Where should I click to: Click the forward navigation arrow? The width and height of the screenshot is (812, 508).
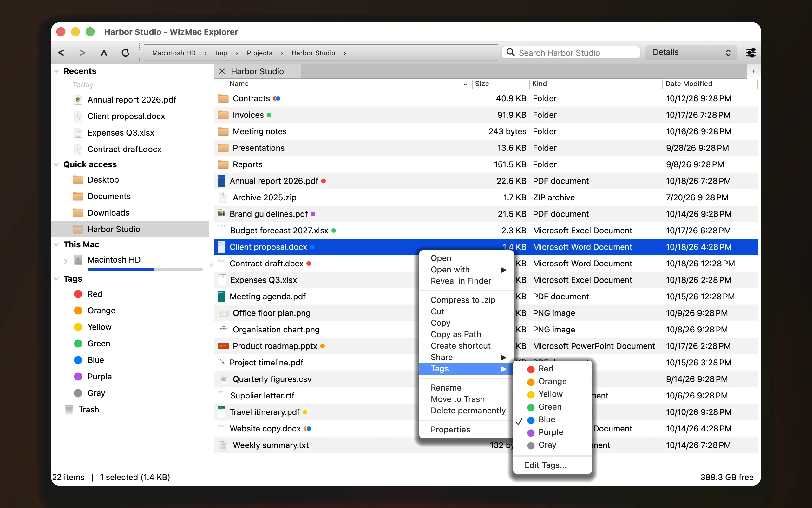[82, 53]
